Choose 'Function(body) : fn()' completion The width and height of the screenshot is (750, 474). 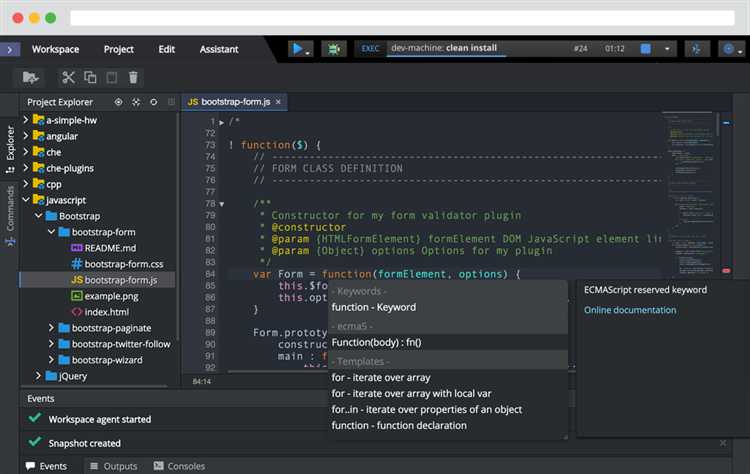pos(448,342)
